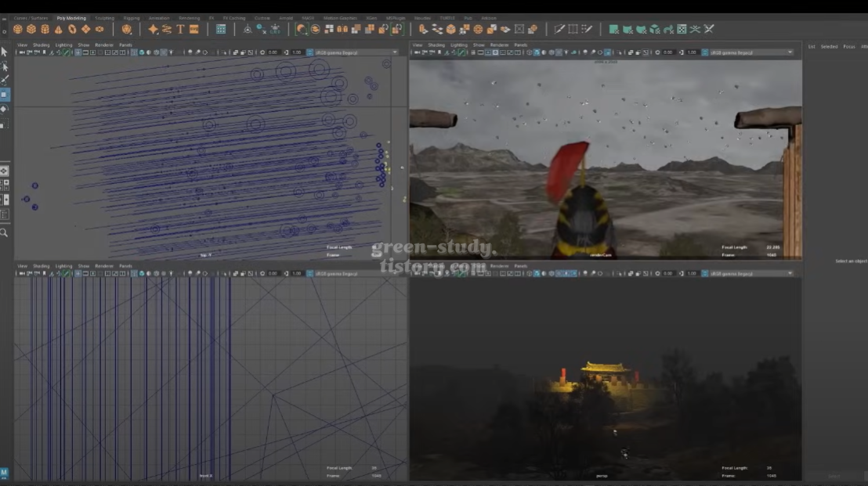Image resolution: width=868 pixels, height=486 pixels.
Task: Create a polygon sphere from the shelf
Action: 18,29
